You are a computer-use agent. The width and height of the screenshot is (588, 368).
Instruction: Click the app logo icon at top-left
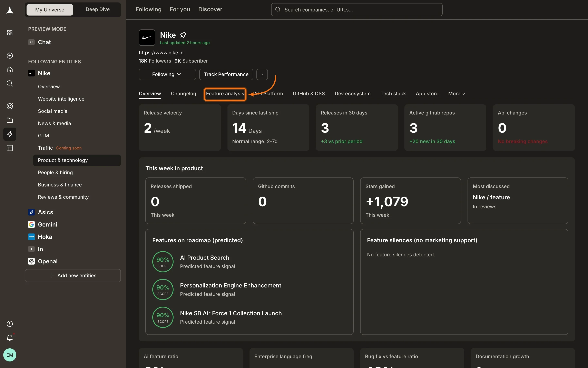click(10, 10)
